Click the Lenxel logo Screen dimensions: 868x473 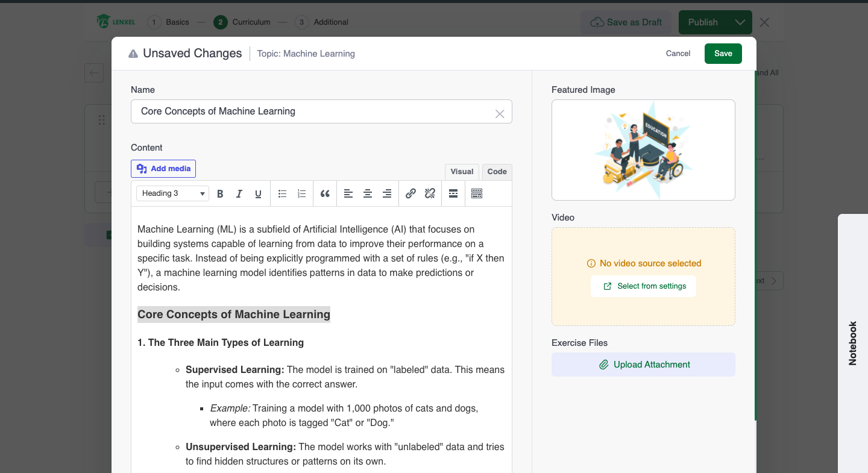pyautogui.click(x=116, y=22)
